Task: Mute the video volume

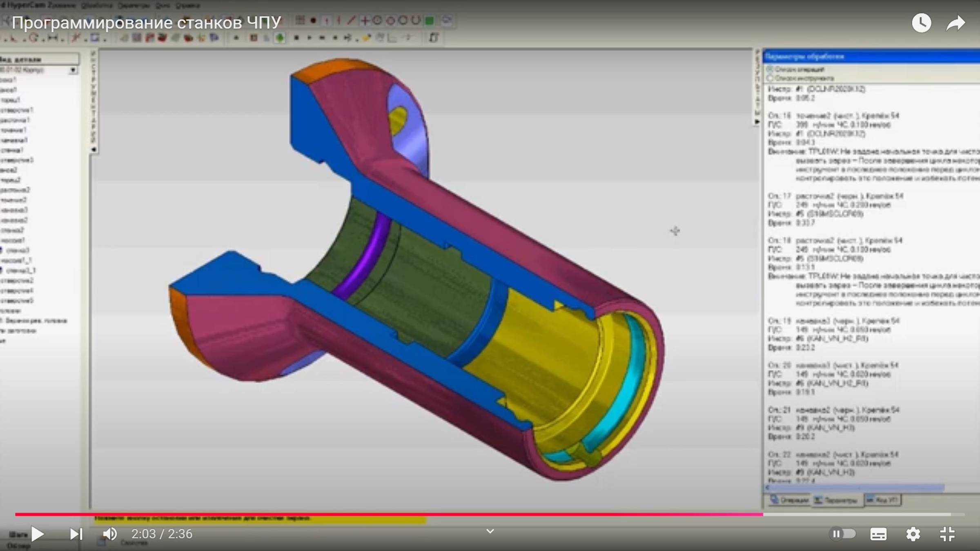Action: [109, 534]
